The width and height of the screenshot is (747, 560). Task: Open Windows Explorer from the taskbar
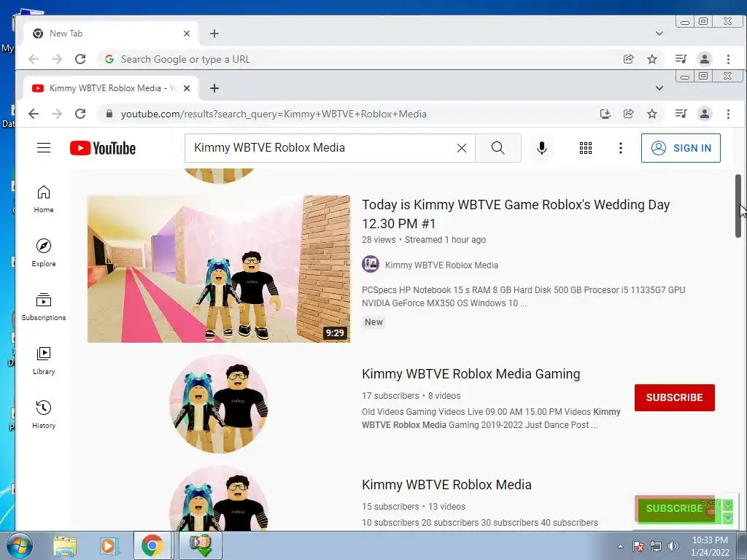(x=65, y=545)
